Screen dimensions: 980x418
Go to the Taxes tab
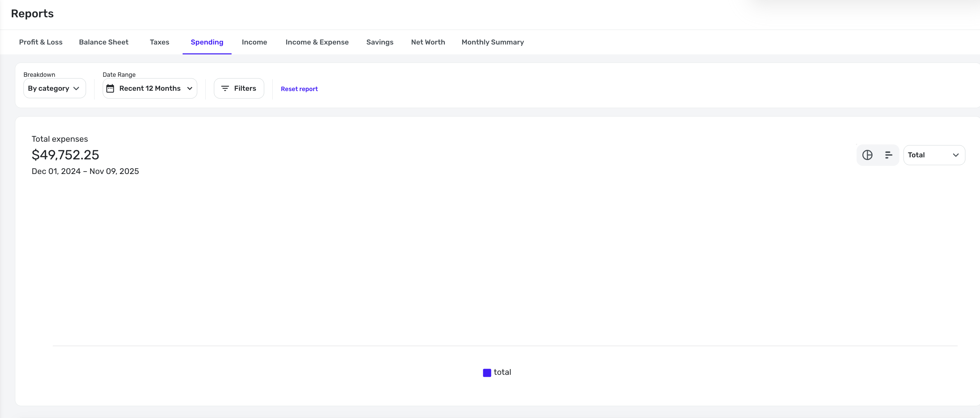coord(159,42)
